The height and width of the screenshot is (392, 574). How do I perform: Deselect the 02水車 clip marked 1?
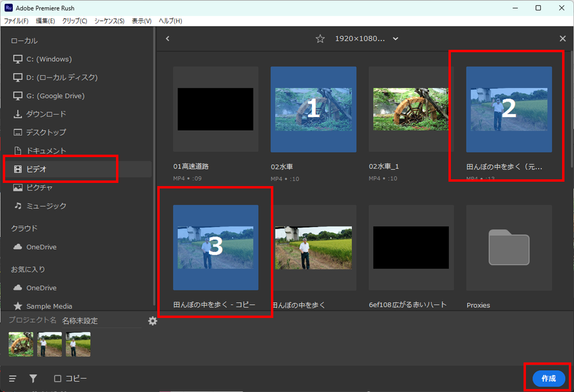click(313, 109)
